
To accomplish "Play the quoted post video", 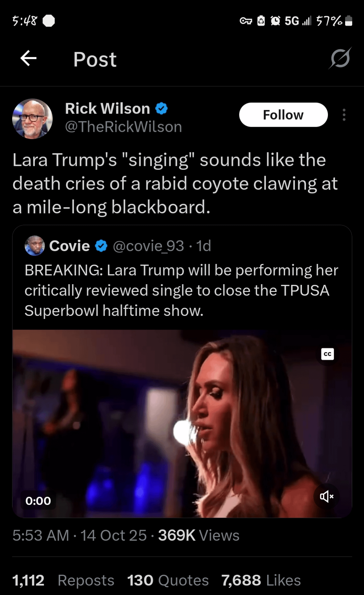I will pyautogui.click(x=182, y=423).
